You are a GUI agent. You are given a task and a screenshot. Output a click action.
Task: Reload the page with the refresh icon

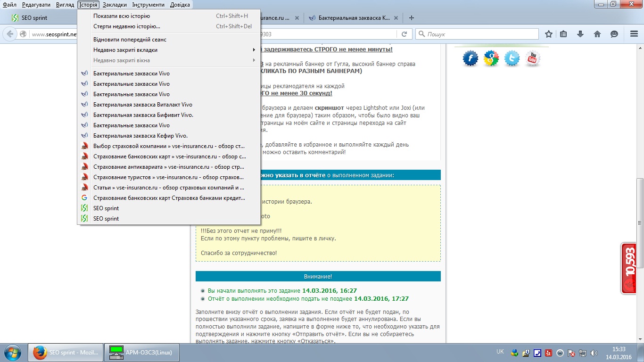pos(404,34)
